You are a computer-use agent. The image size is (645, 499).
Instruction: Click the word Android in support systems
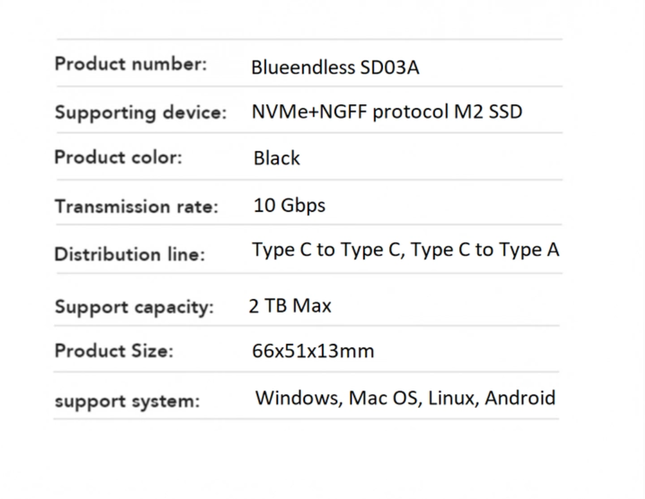click(x=520, y=398)
